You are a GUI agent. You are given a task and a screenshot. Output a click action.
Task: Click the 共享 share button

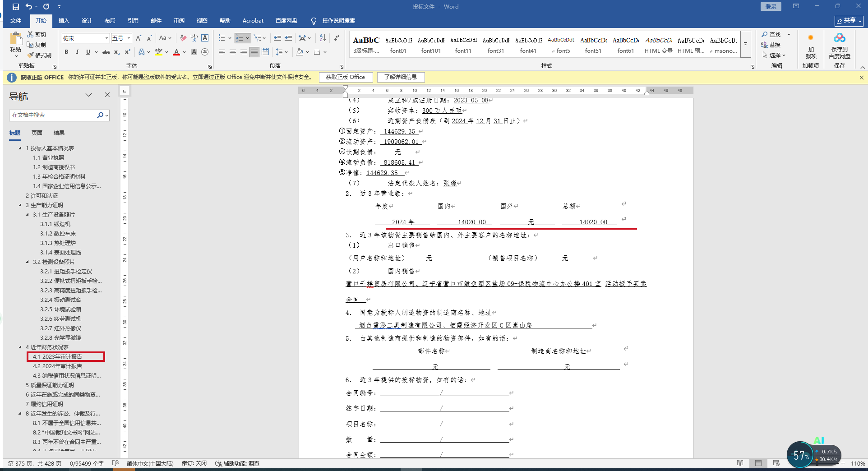(x=849, y=21)
